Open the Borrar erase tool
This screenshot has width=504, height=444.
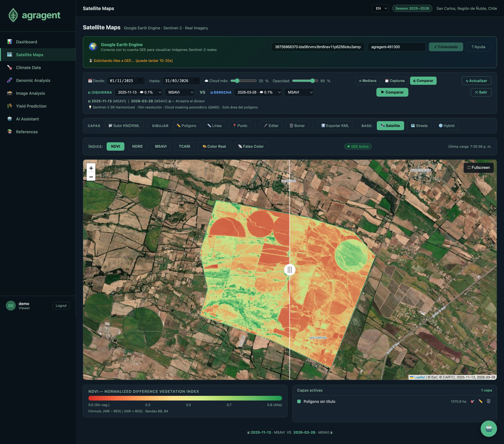tap(297, 126)
